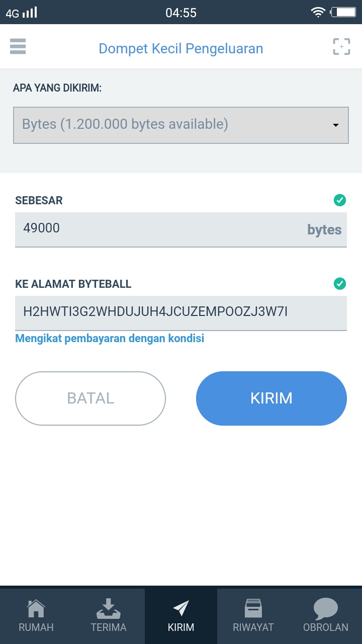Tap the WiFi status icon

click(318, 12)
